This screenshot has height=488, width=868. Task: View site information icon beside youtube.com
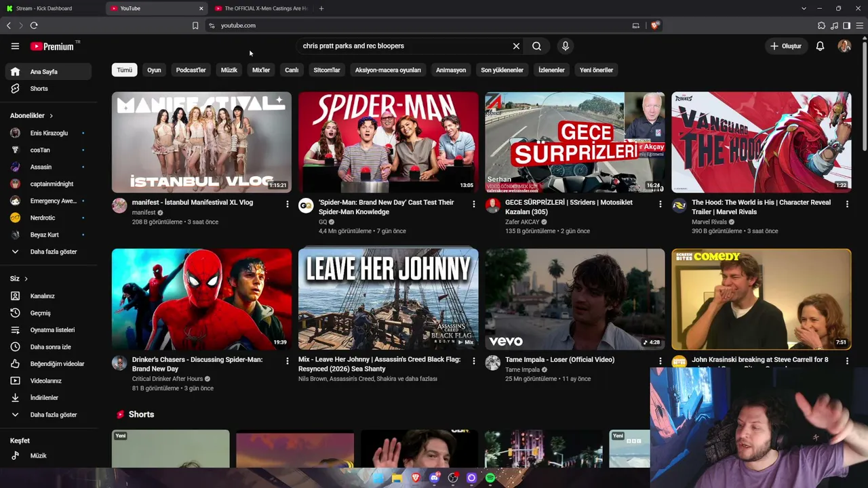pos(212,26)
